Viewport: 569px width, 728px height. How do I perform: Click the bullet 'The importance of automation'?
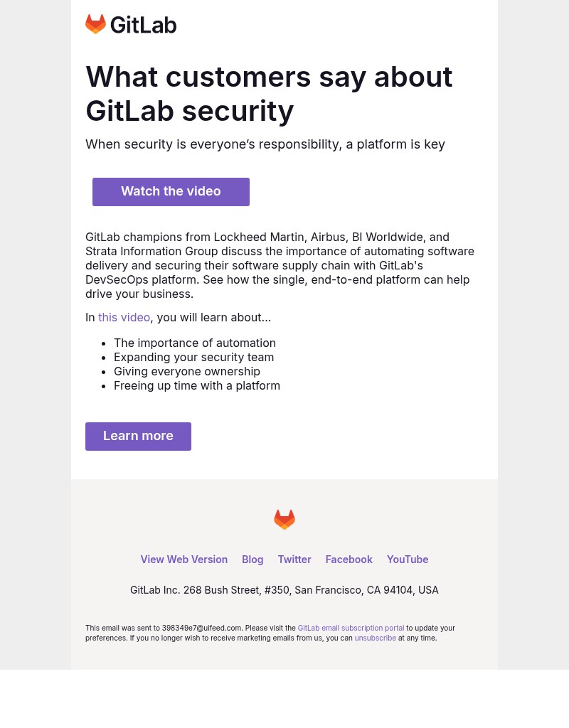click(195, 343)
